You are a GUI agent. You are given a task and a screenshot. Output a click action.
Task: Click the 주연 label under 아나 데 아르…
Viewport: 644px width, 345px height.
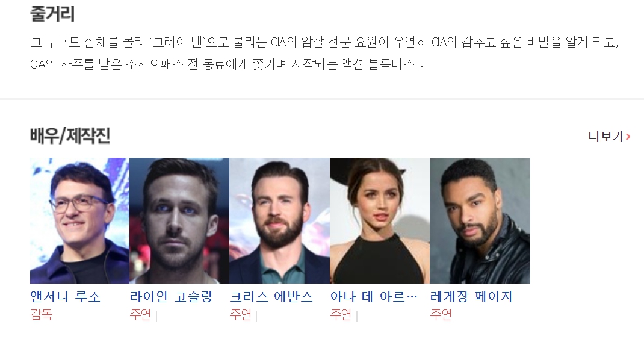[x=341, y=315]
